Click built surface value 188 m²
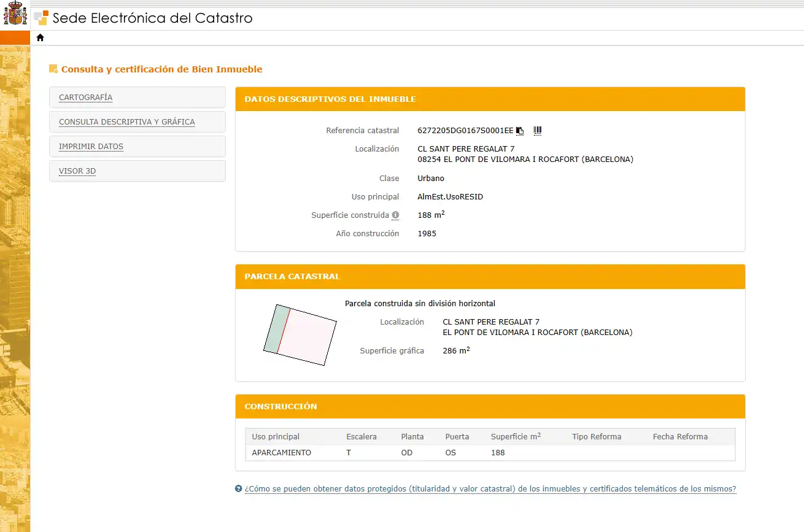The image size is (804, 532). coord(431,215)
